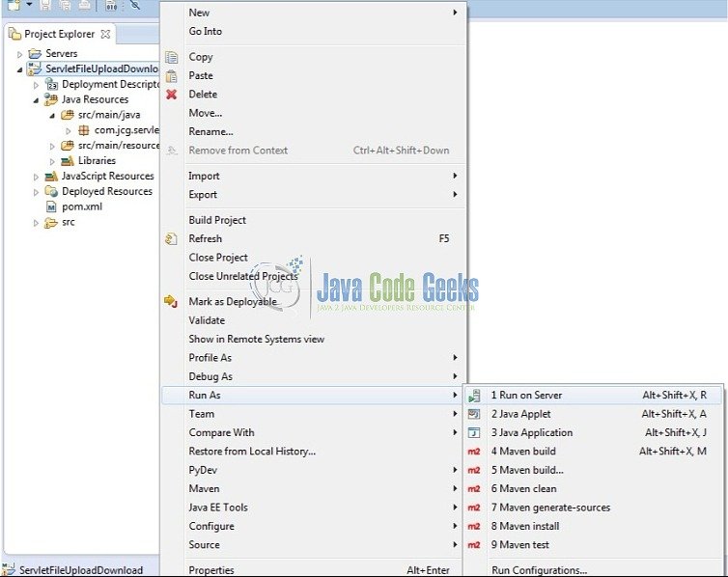This screenshot has width=728, height=577.
Task: Select Build Project
Action: pos(314,220)
